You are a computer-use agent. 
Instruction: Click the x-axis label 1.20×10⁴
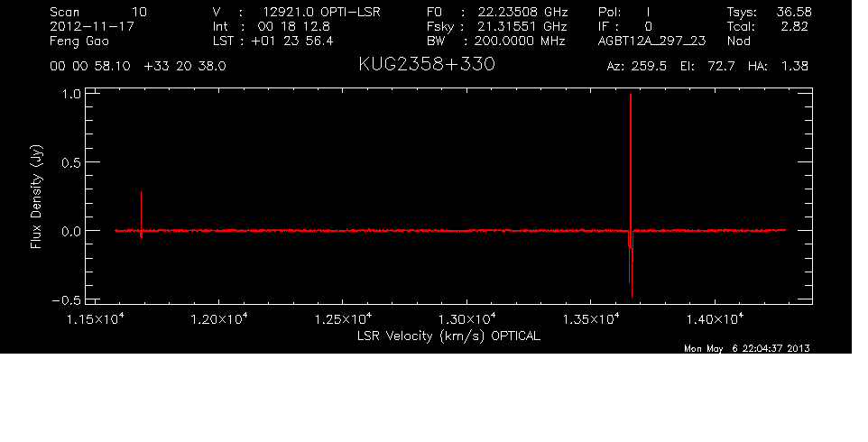click(x=219, y=319)
